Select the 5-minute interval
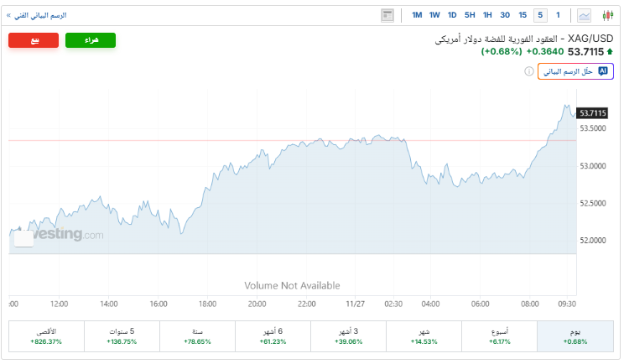 click(540, 15)
